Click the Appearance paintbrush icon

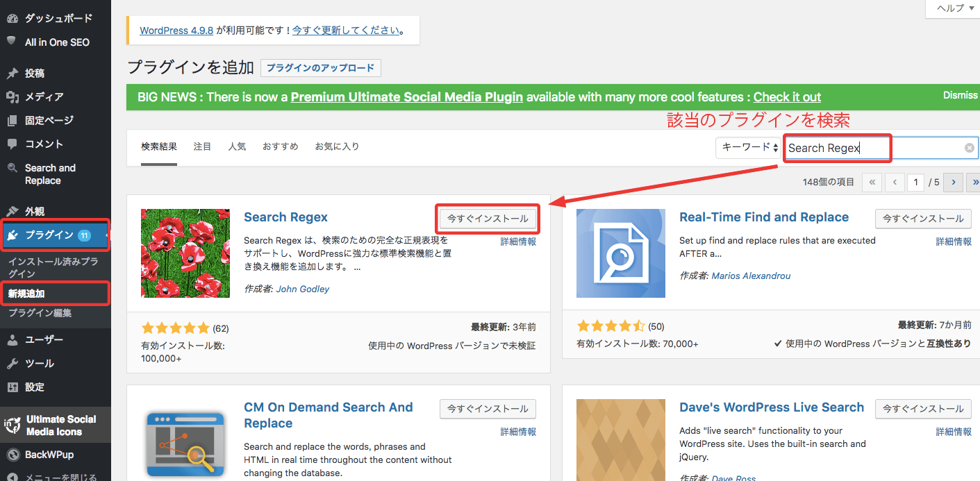point(12,211)
